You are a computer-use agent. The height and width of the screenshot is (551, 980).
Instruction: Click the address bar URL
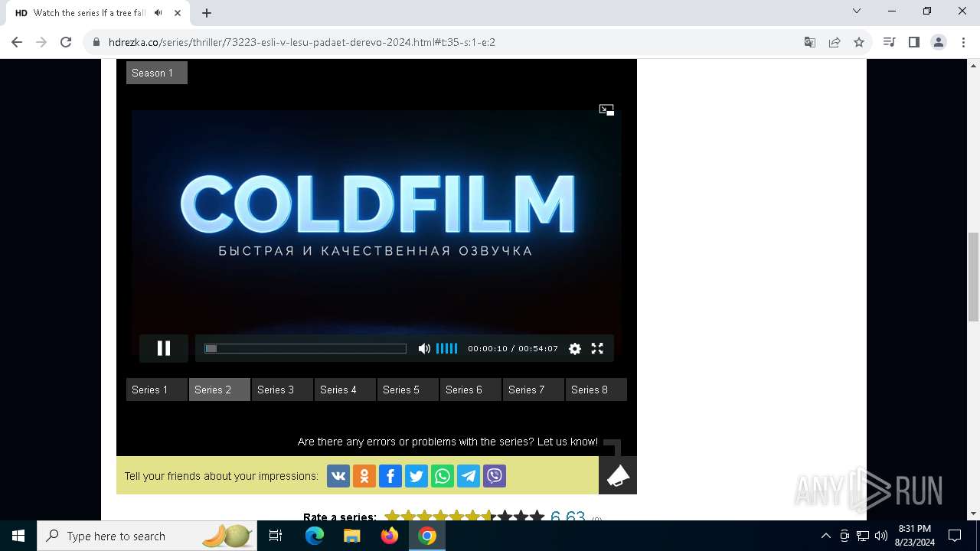(x=302, y=42)
